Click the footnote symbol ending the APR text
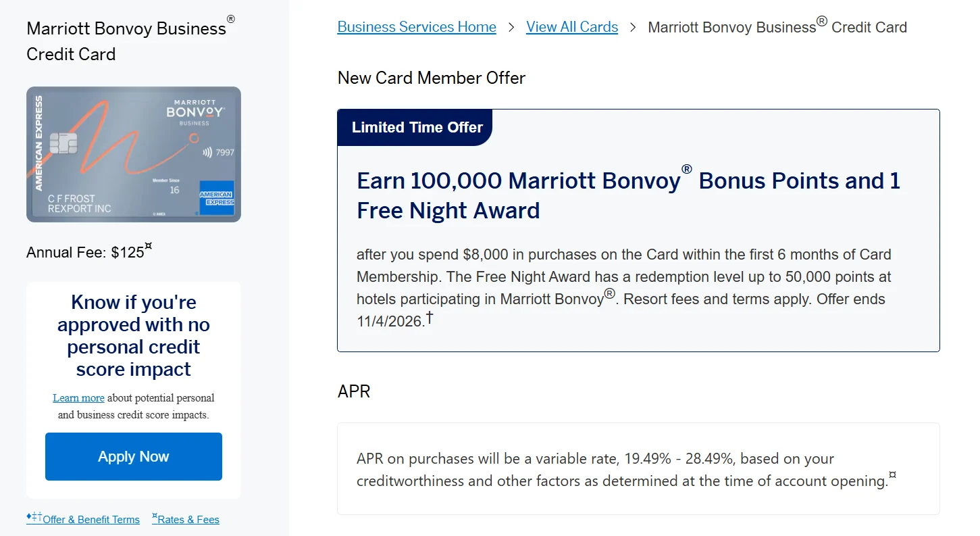This screenshot has width=980, height=536. point(892,476)
